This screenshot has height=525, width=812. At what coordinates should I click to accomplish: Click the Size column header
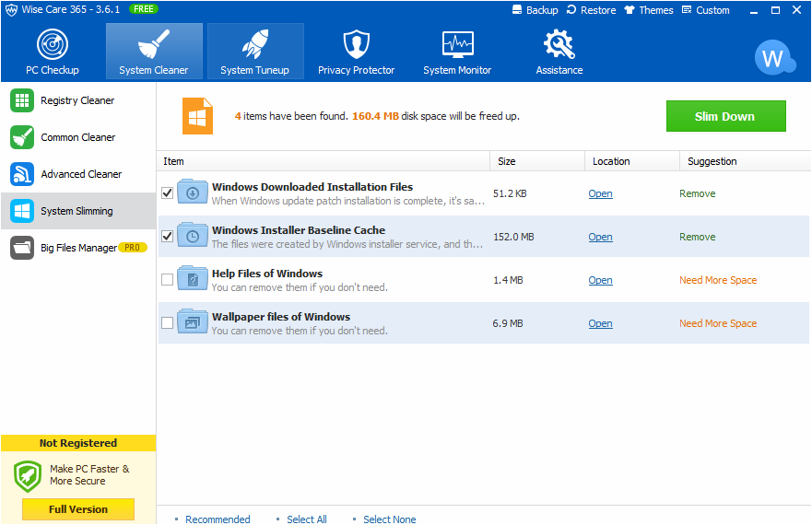pos(537,161)
